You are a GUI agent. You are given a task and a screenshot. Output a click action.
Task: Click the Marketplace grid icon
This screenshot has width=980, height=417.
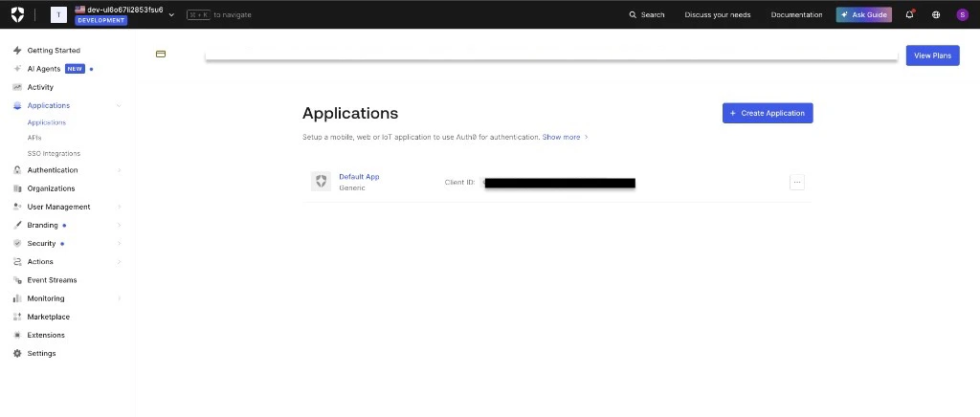tap(17, 317)
